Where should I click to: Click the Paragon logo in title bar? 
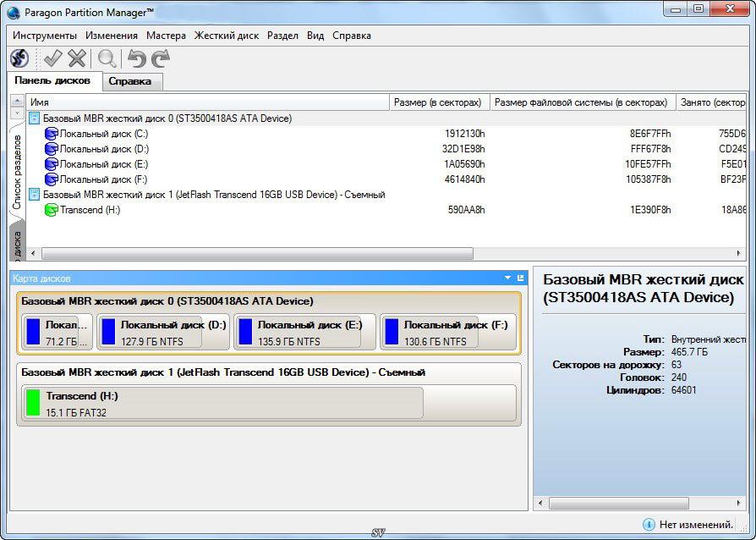(x=14, y=12)
